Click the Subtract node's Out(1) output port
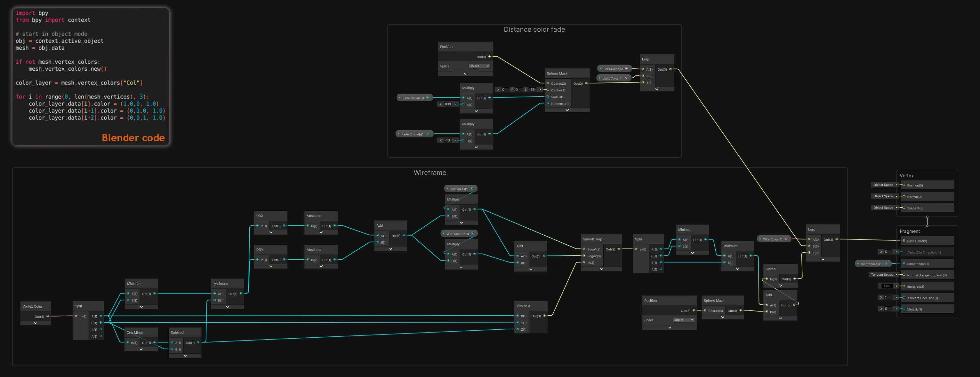This screenshot has height=377, width=980. click(198, 342)
